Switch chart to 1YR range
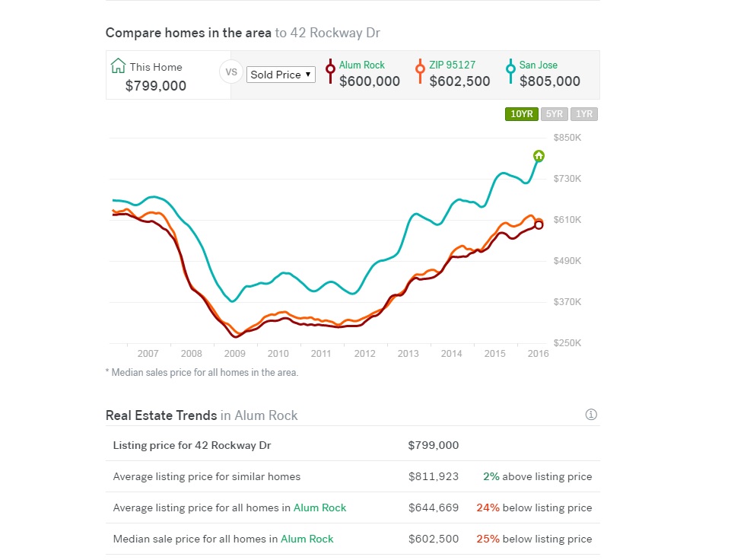The image size is (731, 560). (x=583, y=114)
